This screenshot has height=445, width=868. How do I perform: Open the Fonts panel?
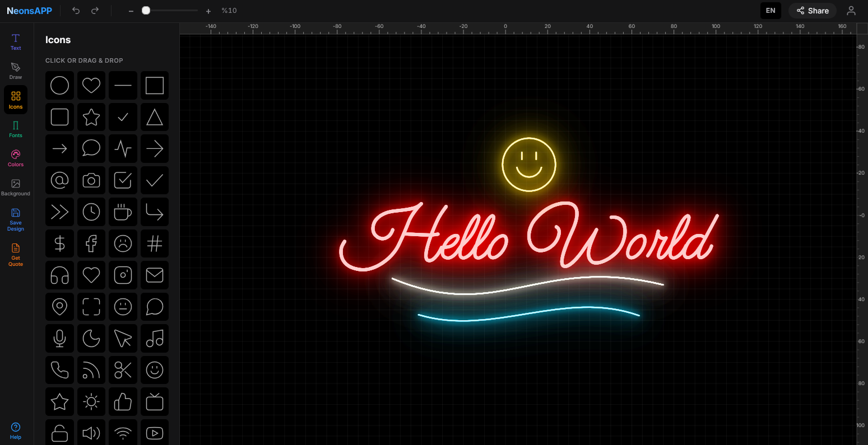coord(15,128)
